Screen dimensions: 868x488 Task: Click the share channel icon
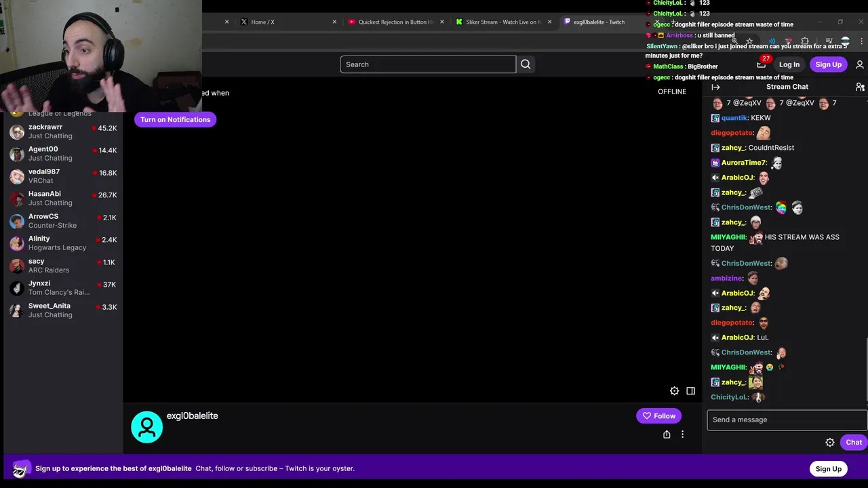point(667,434)
